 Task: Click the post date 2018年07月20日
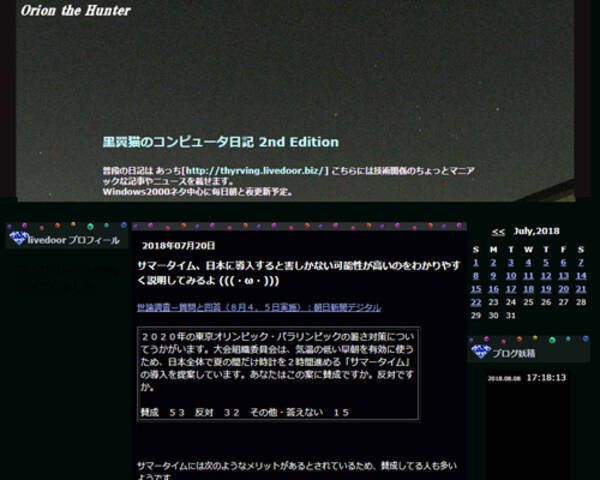click(178, 246)
